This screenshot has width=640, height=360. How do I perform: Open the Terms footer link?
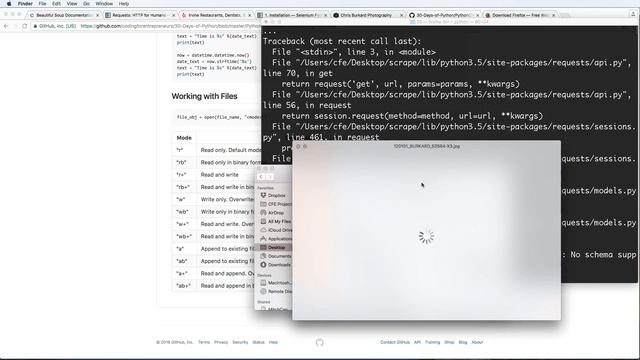coord(204,342)
